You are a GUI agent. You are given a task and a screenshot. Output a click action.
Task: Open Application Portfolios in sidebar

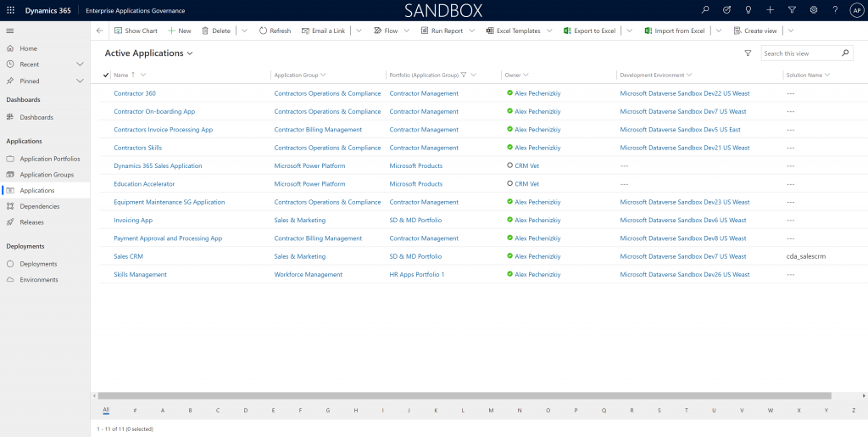click(x=49, y=159)
